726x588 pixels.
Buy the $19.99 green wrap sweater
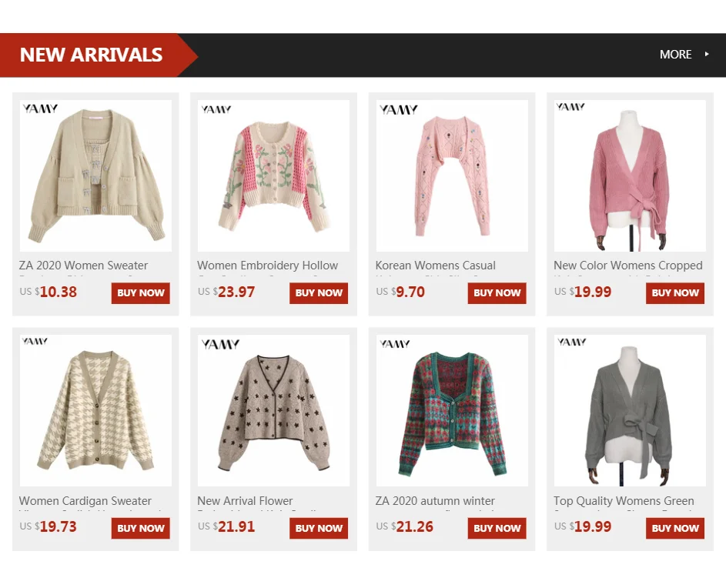click(x=675, y=528)
